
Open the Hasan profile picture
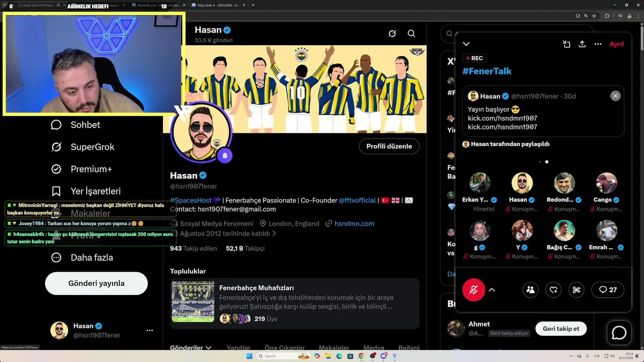(x=201, y=132)
